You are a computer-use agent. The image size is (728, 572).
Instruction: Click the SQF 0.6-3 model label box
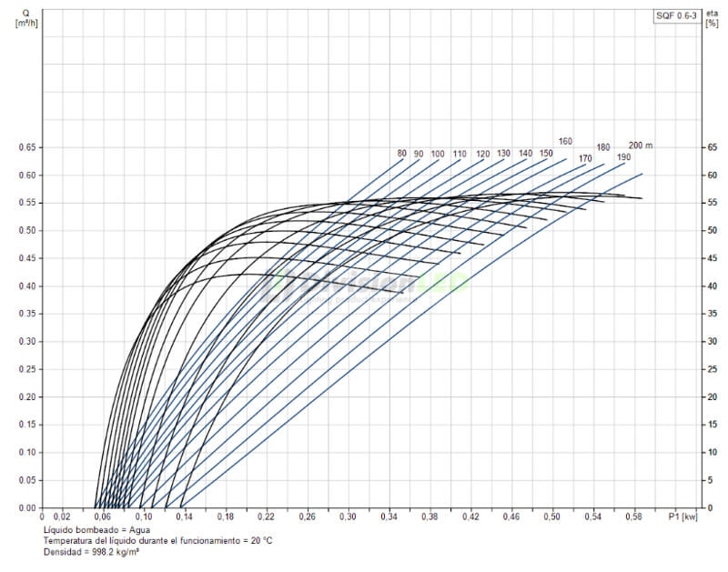(x=679, y=15)
